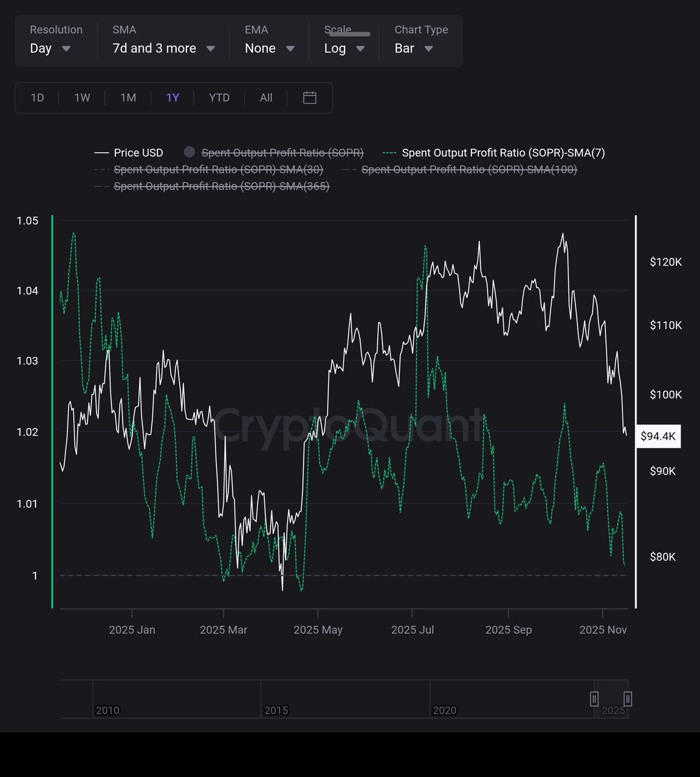Switch to the 1M time range tab
700x777 pixels.
point(128,97)
